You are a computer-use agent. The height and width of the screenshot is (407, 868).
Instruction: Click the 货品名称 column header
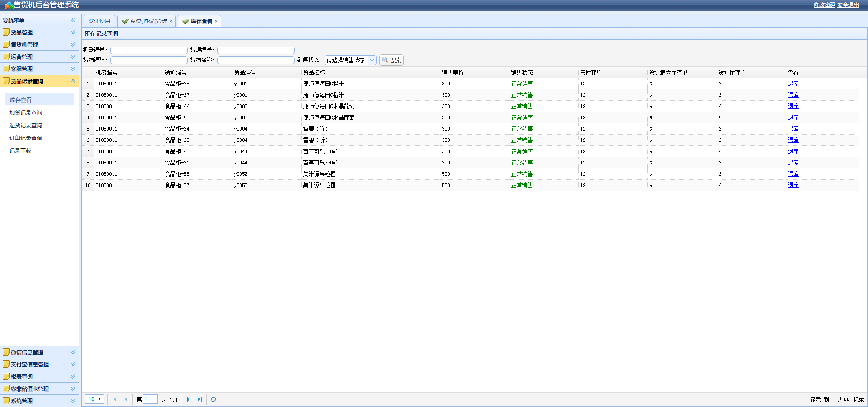tap(370, 72)
